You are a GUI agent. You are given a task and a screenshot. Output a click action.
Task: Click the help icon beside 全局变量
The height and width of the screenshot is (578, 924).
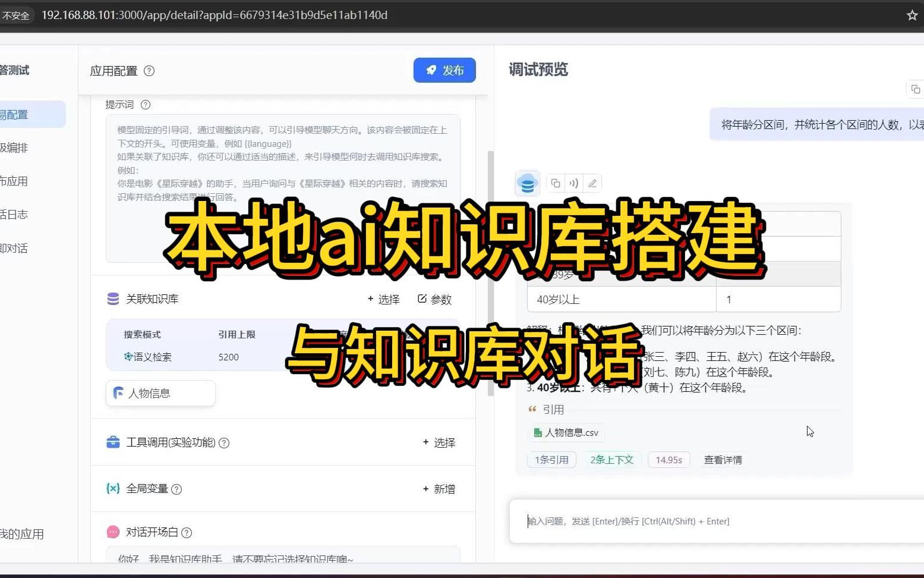pos(176,489)
